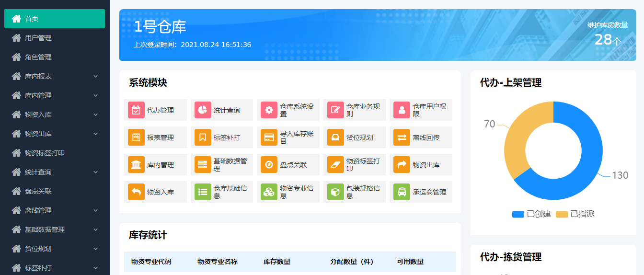Click the 库存数量 table column header
644x275 pixels.
(277, 262)
